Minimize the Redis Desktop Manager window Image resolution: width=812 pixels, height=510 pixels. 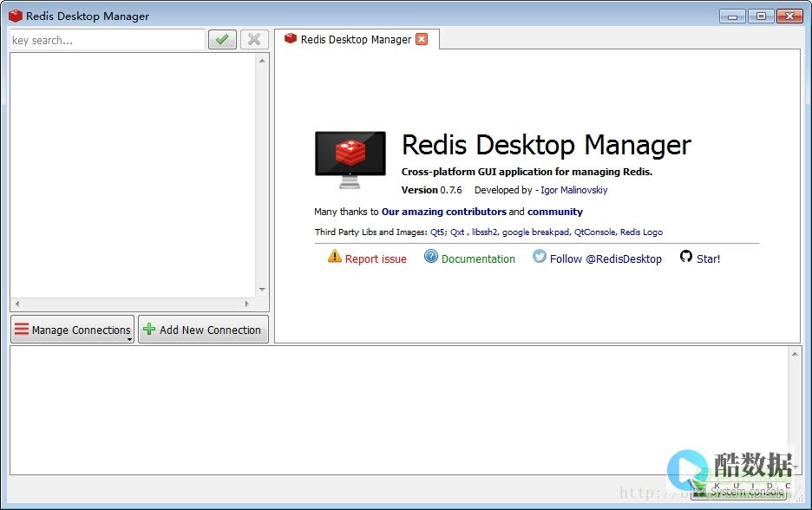coord(732,16)
